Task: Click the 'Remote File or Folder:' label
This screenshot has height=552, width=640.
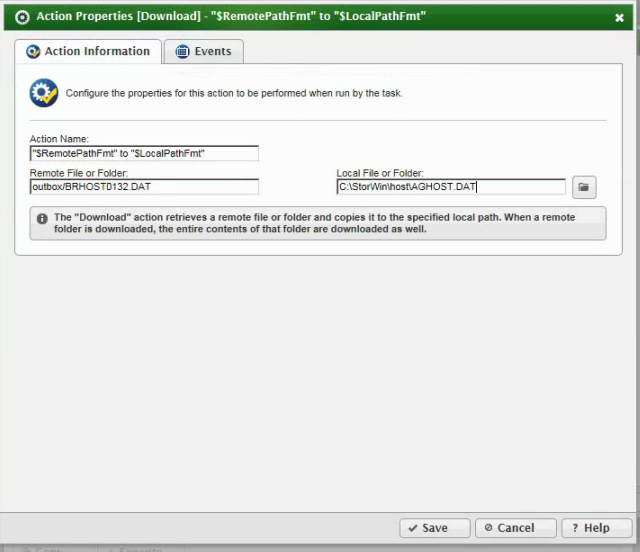Action: click(79, 173)
